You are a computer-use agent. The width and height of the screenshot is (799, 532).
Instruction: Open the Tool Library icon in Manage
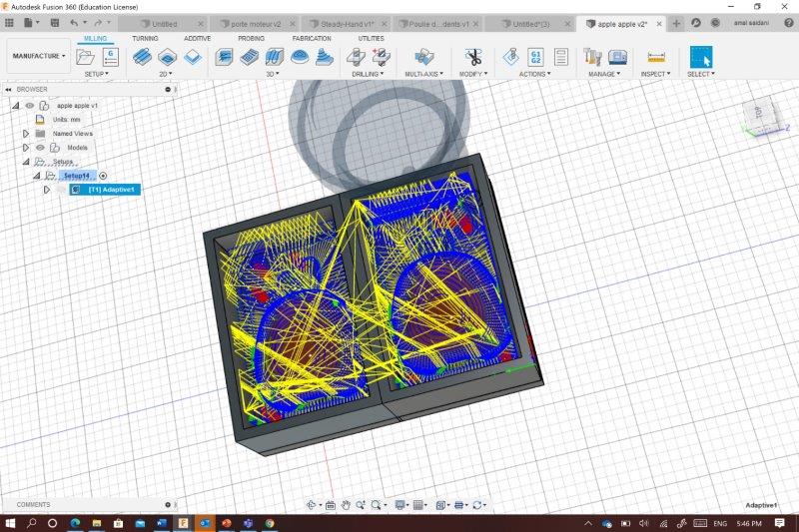(x=592, y=57)
